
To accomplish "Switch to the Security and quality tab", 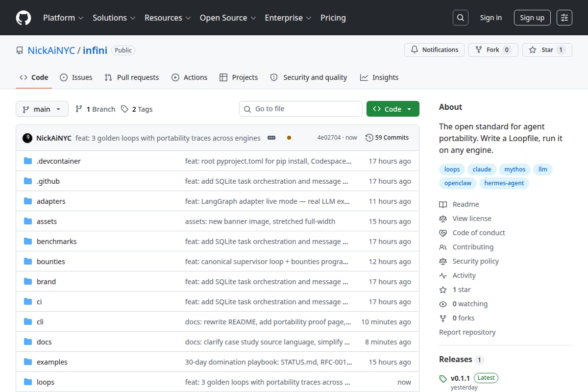I will click(309, 77).
